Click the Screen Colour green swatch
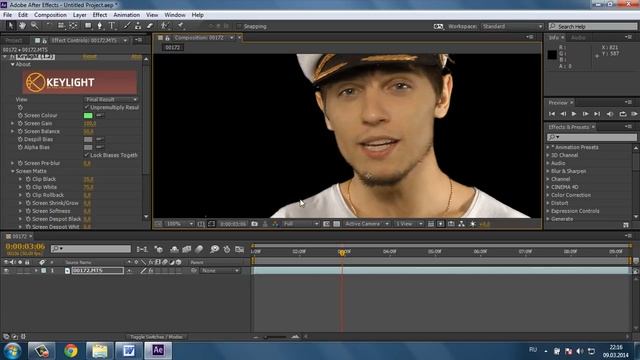640x360 pixels. point(88,116)
